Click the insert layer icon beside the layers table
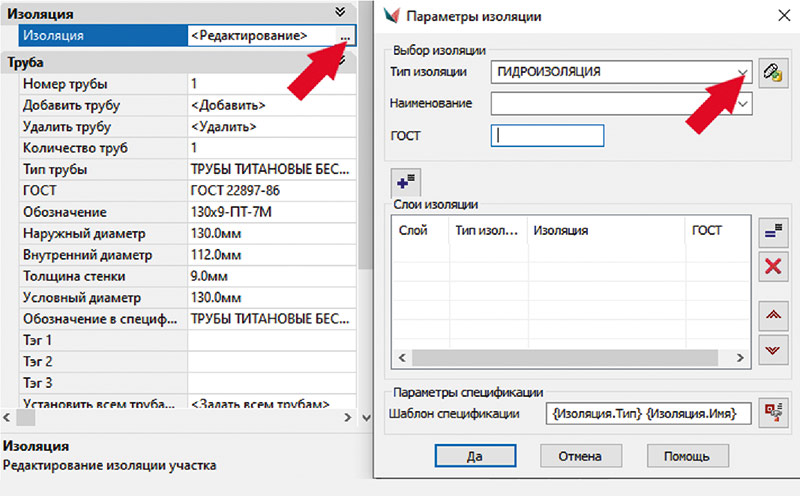 pyautogui.click(x=771, y=232)
